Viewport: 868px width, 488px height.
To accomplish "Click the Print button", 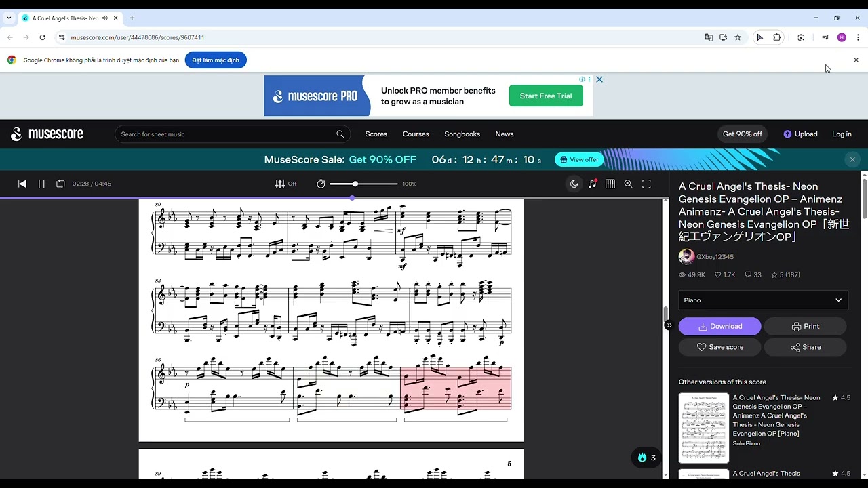I will point(806,327).
